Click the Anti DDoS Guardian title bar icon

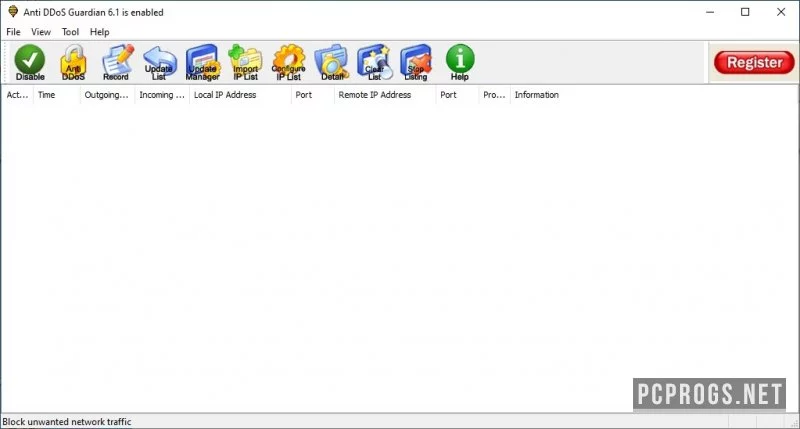click(x=13, y=12)
